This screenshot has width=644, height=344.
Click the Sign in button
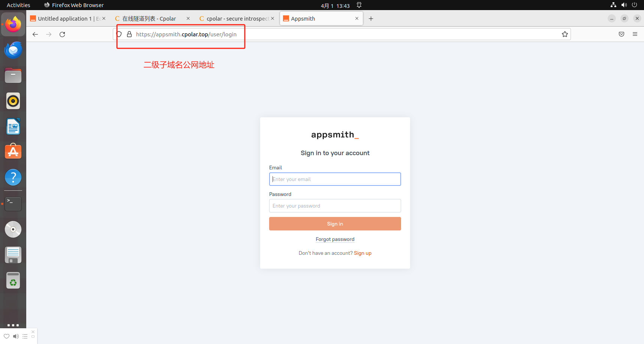pyautogui.click(x=335, y=224)
